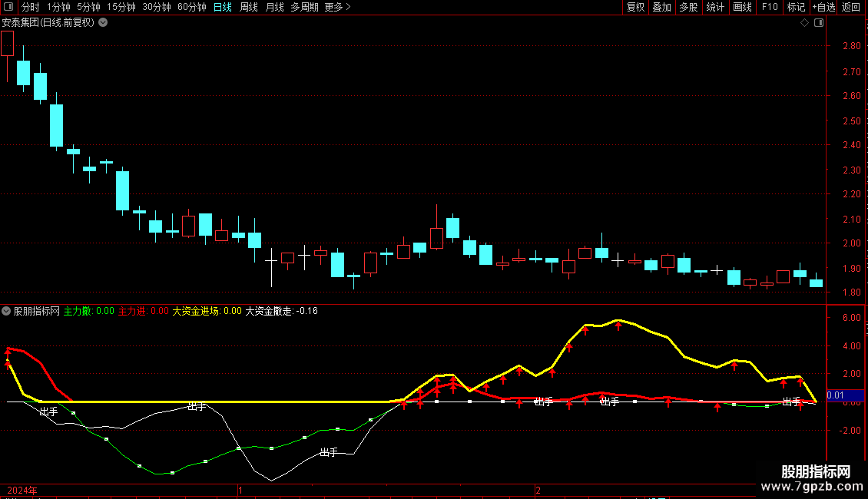
Task: Toggle the side panel icon at top-left
Action: [x=8, y=7]
